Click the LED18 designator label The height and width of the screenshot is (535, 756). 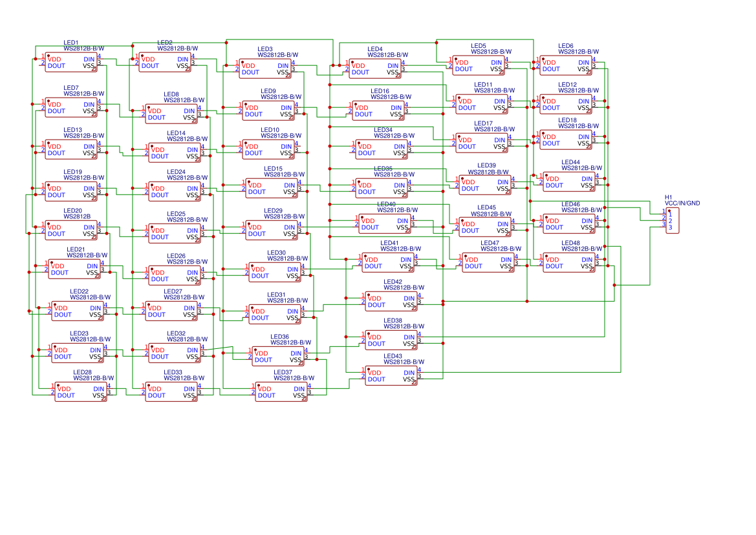pyautogui.click(x=567, y=120)
